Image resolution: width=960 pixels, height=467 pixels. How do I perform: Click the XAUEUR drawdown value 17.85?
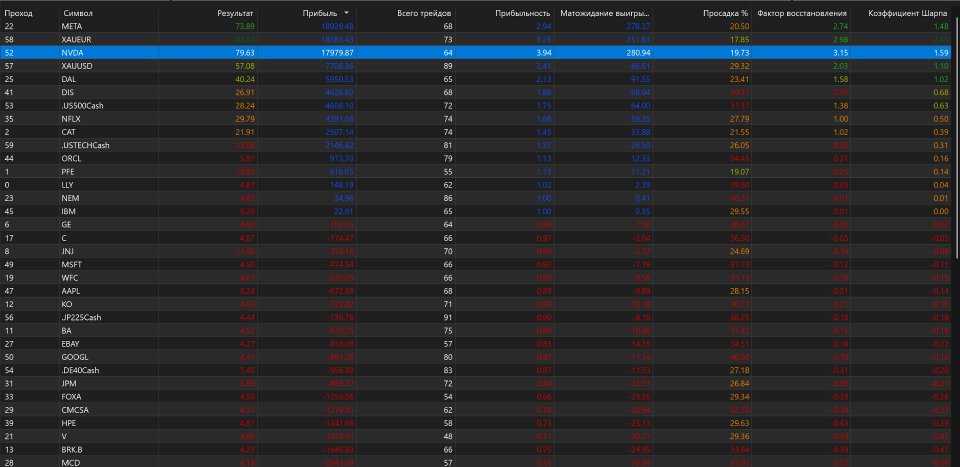point(740,39)
